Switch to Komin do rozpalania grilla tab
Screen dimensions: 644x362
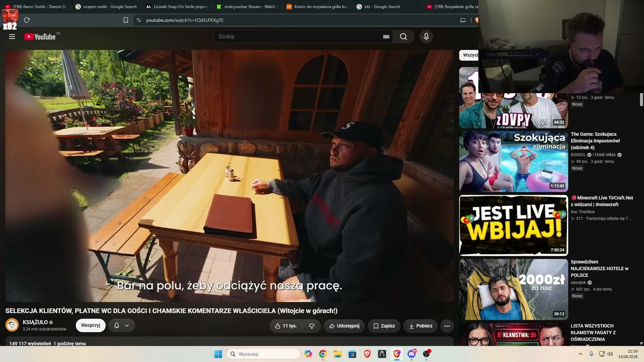tap(317, 7)
